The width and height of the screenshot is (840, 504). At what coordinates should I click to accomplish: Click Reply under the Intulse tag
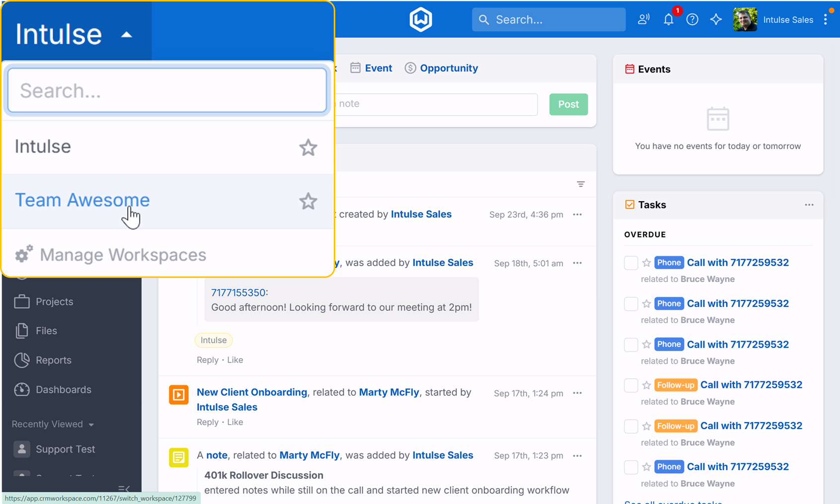point(208,360)
